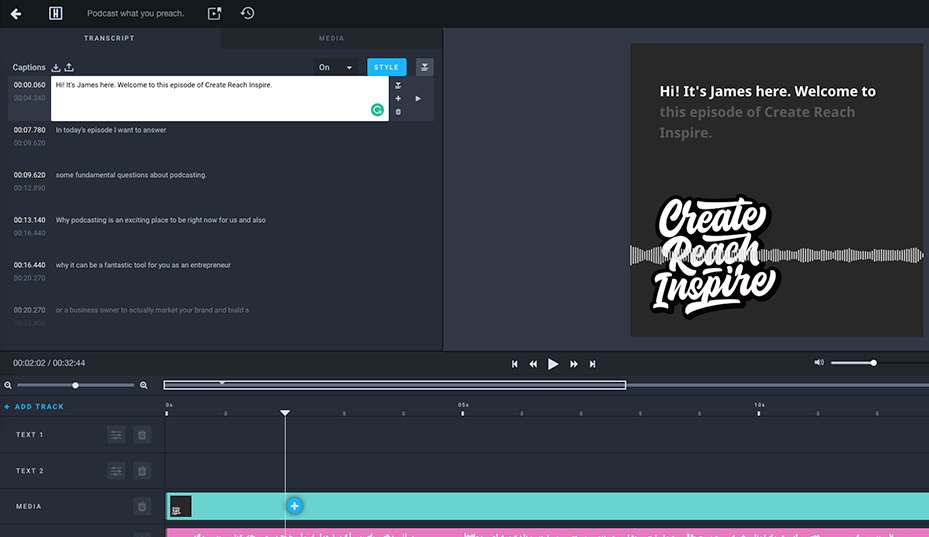The width and height of the screenshot is (929, 537).
Task: Delete the MEDIA track
Action: (x=142, y=507)
